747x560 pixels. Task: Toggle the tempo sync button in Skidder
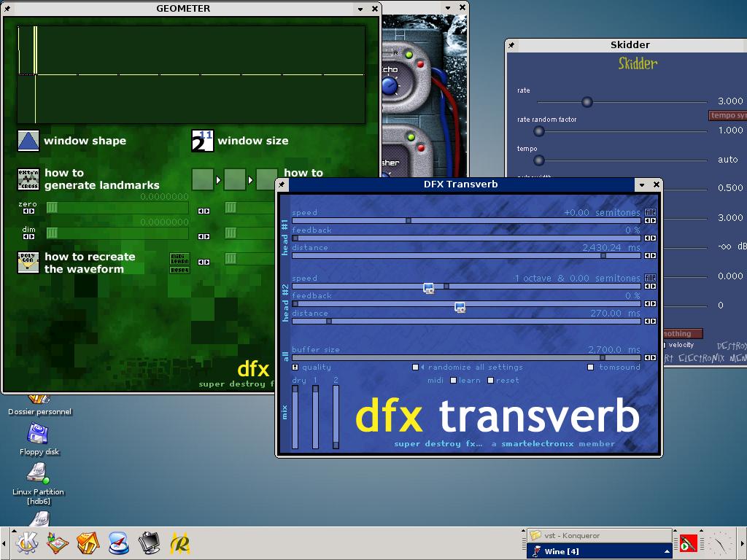728,115
